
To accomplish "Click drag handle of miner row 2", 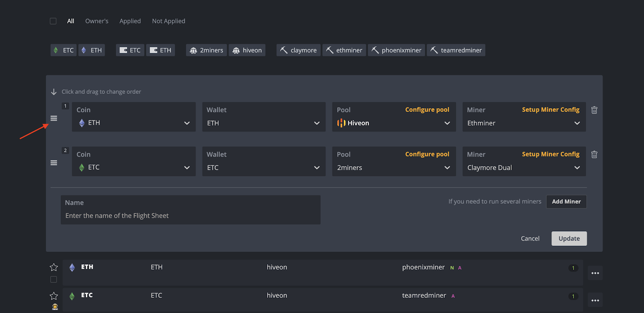I will pos(54,163).
